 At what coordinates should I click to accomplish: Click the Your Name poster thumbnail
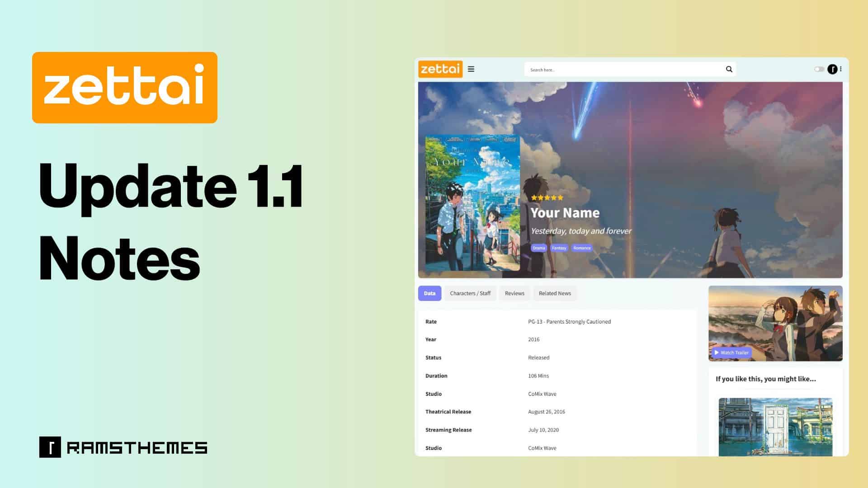(472, 203)
